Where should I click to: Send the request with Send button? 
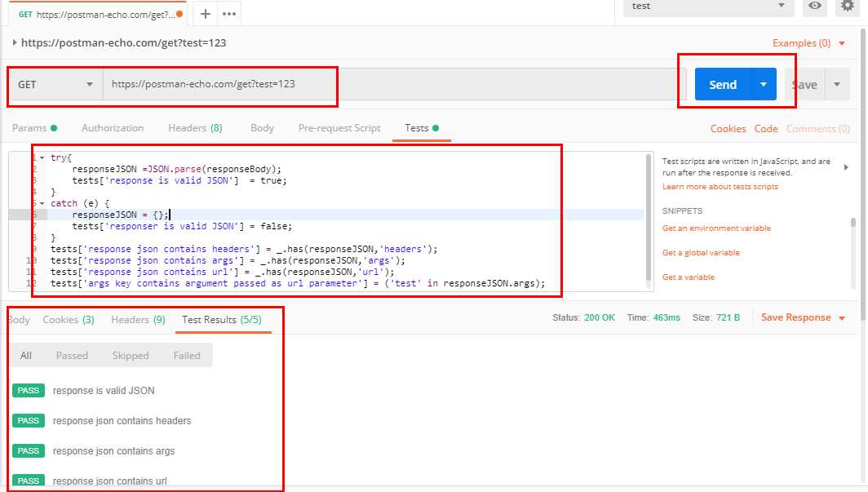click(723, 84)
